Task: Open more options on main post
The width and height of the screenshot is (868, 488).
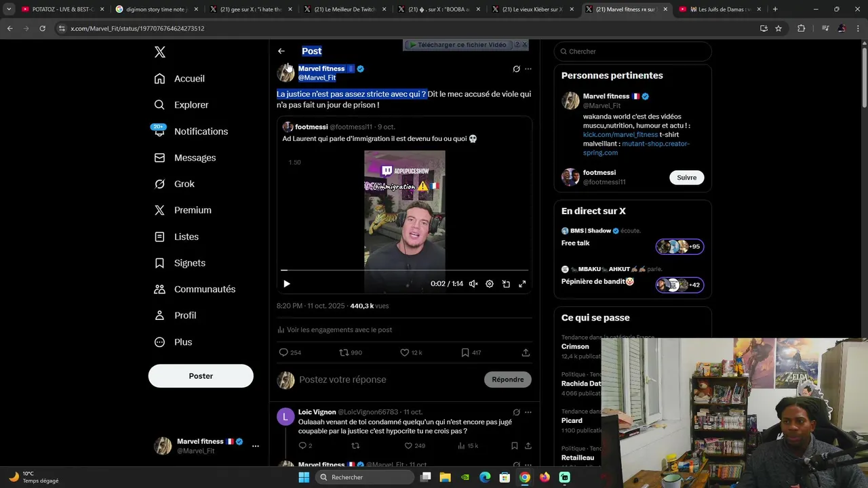Action: coord(528,69)
